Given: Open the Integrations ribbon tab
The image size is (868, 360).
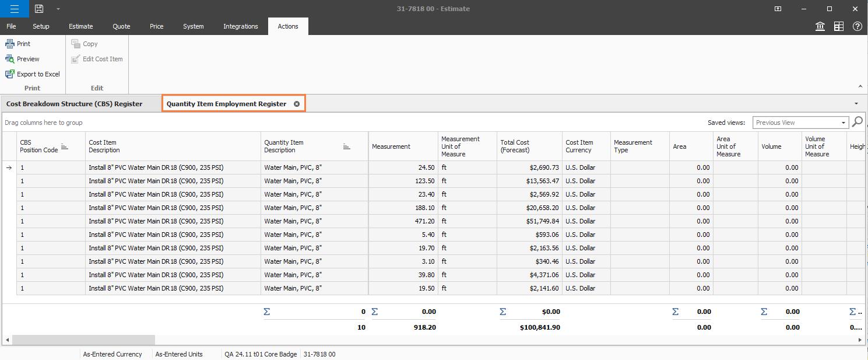Looking at the screenshot, I should click(240, 26).
